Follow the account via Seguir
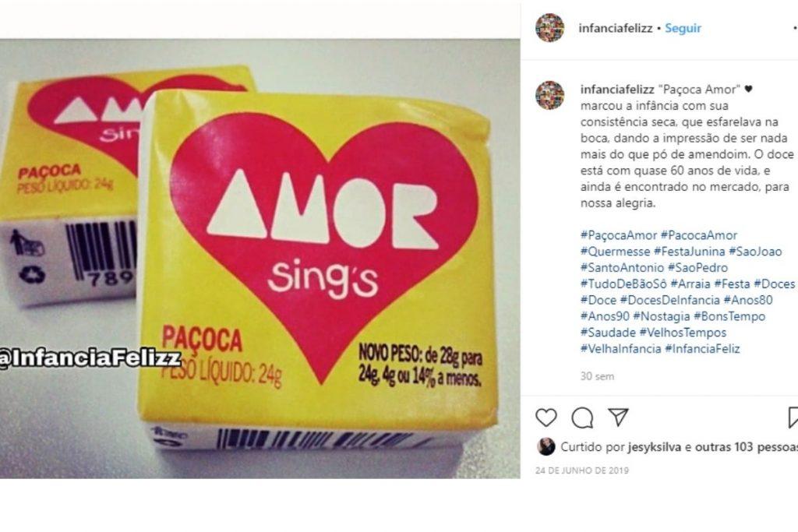 click(x=683, y=28)
